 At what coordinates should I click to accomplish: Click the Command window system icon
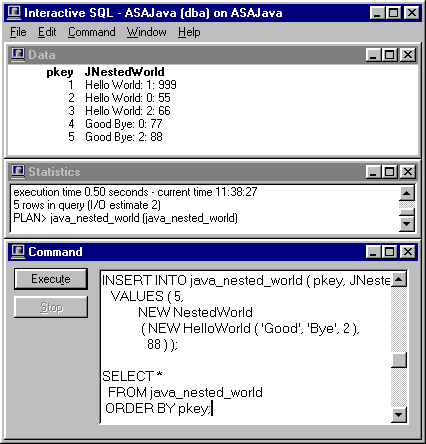(x=18, y=252)
